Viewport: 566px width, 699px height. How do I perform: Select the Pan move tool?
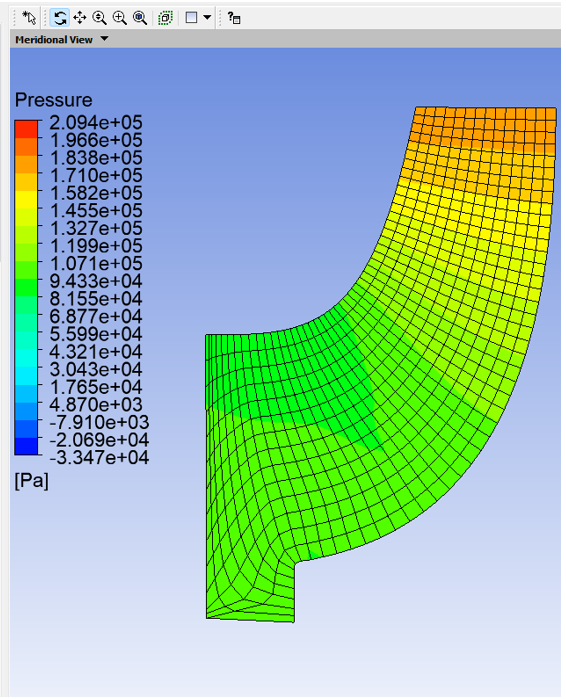(80, 18)
